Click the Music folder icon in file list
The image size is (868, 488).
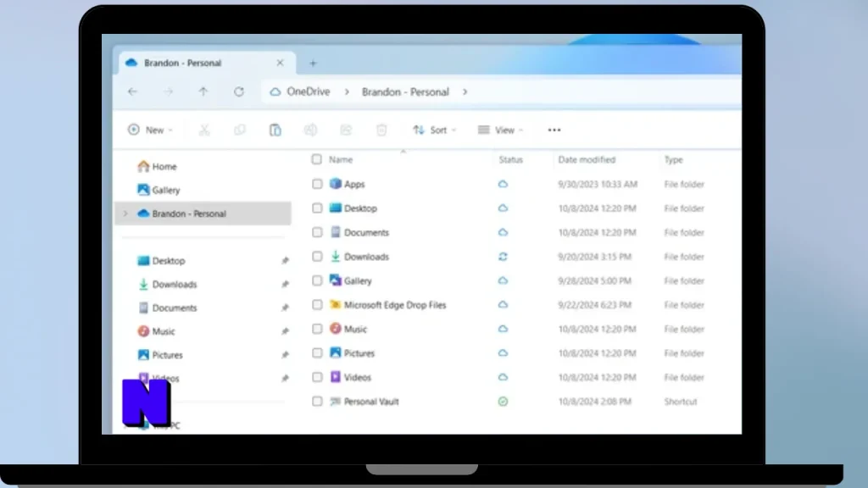coord(336,329)
